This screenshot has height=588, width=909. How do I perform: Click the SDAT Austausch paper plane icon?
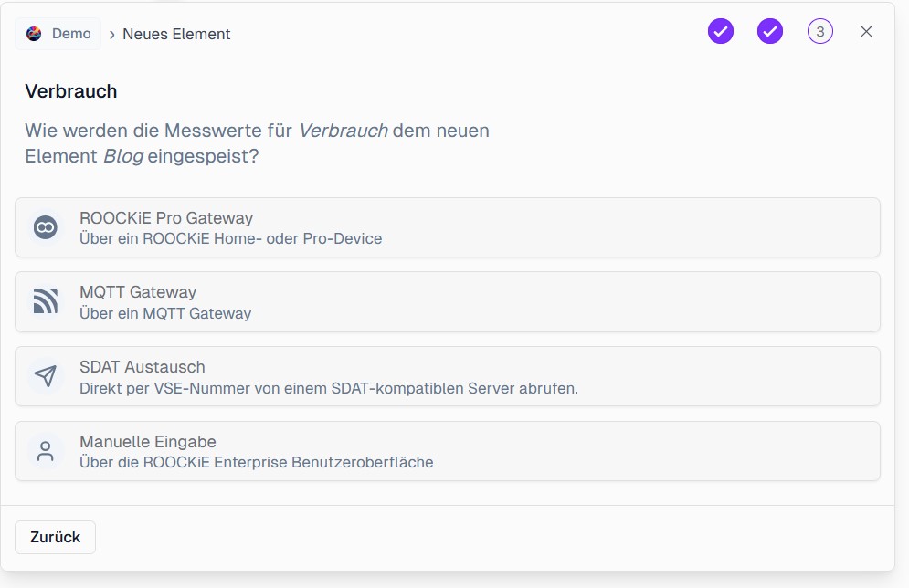(46, 376)
